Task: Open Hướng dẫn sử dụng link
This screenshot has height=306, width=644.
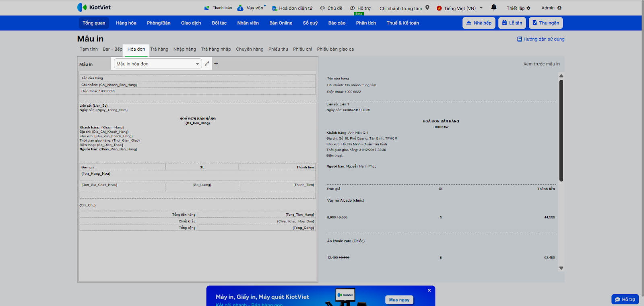Action: click(541, 39)
